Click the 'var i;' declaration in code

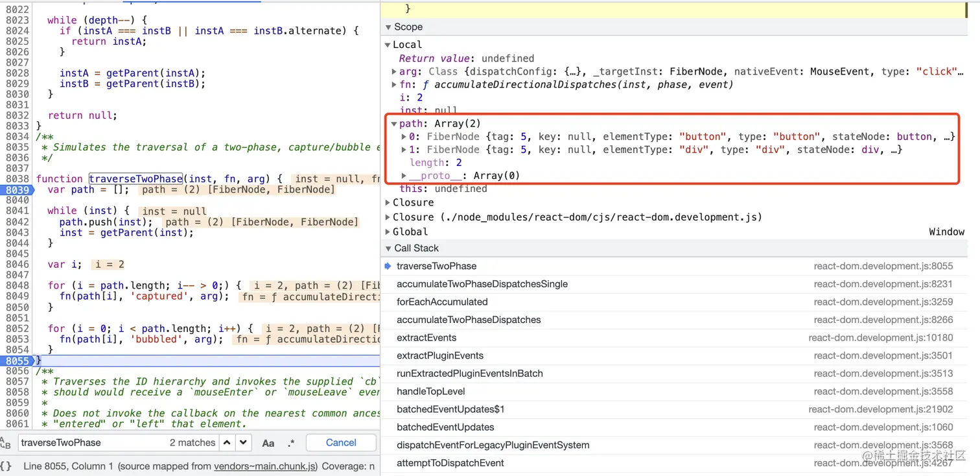click(65, 264)
